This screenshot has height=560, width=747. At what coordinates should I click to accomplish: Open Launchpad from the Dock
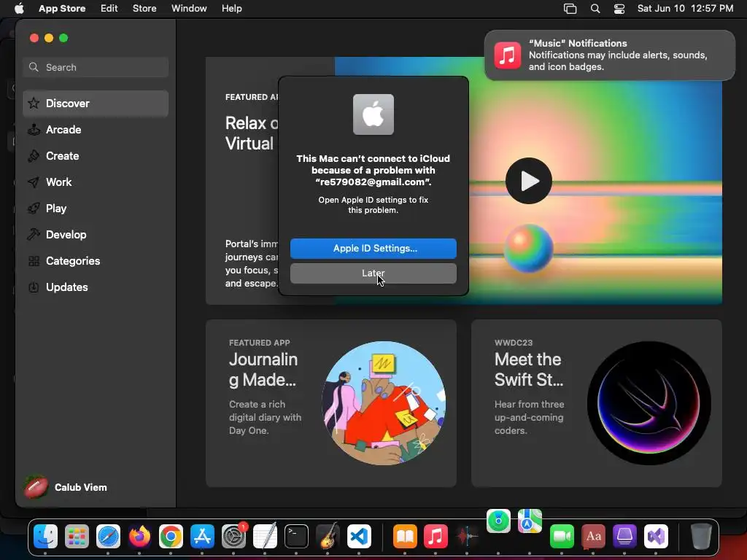pos(77,536)
